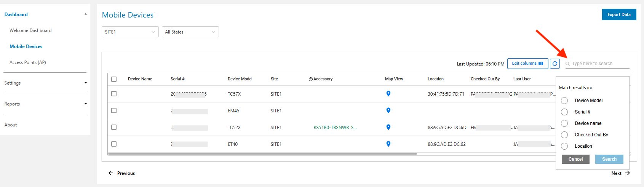This screenshot has height=187, width=644.
Task: Click map pin icon in TC57X row
Action: [x=388, y=94]
